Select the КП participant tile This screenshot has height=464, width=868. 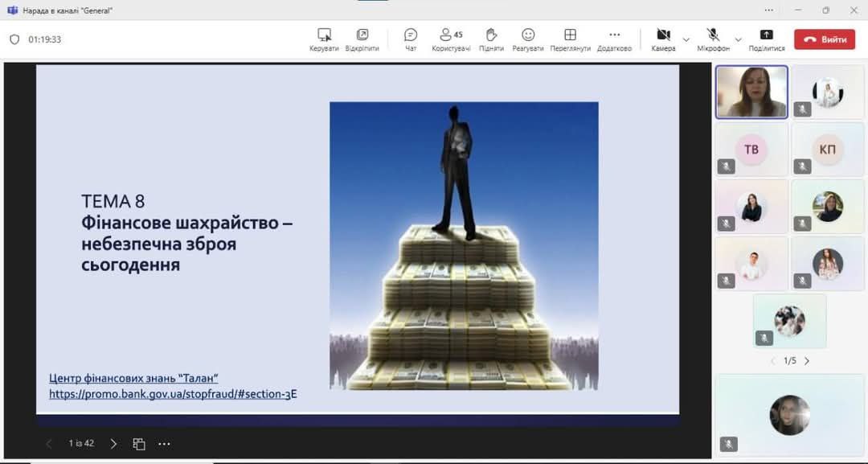(x=828, y=150)
